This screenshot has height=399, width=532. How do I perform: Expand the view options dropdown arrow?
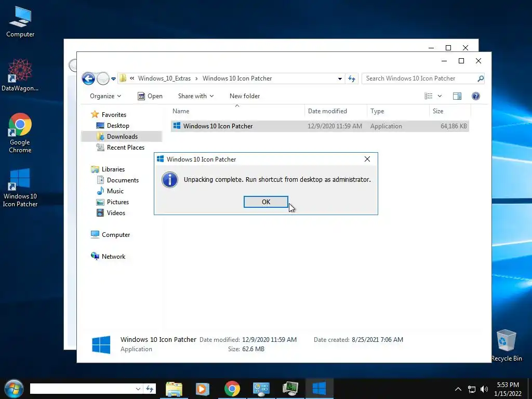click(440, 96)
